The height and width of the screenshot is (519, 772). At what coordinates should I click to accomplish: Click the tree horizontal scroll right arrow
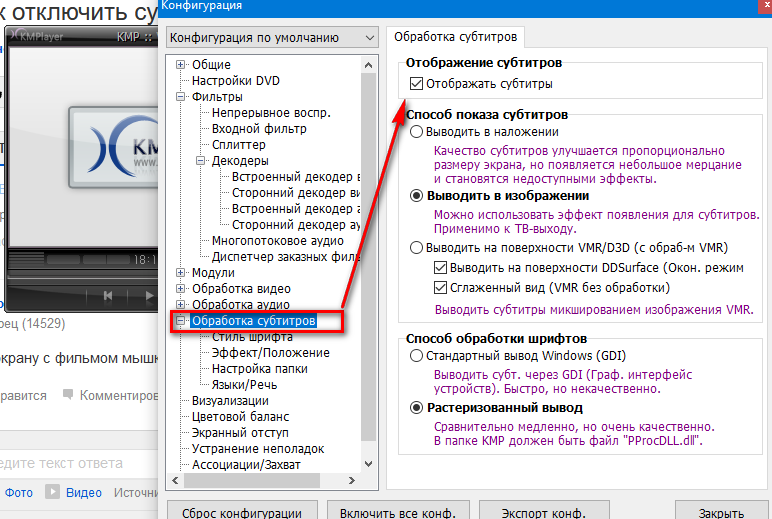352,480
